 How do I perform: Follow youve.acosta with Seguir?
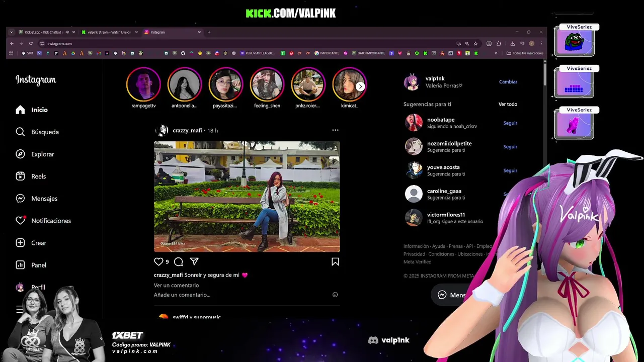(510, 170)
